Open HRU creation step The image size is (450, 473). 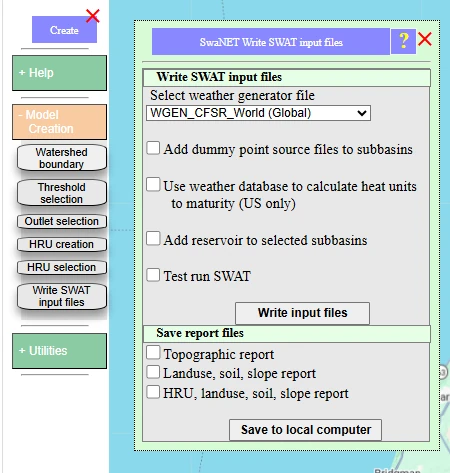click(62, 244)
